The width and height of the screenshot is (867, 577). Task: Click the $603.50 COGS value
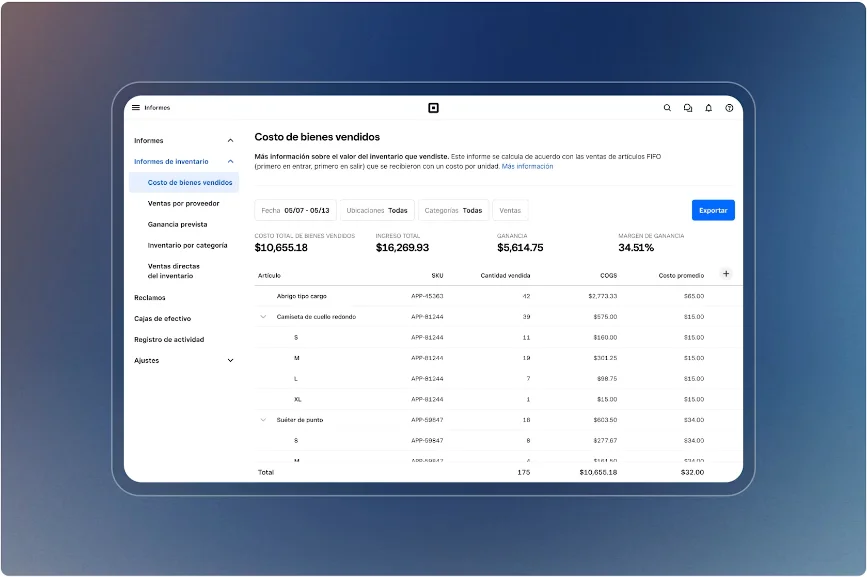pos(605,420)
